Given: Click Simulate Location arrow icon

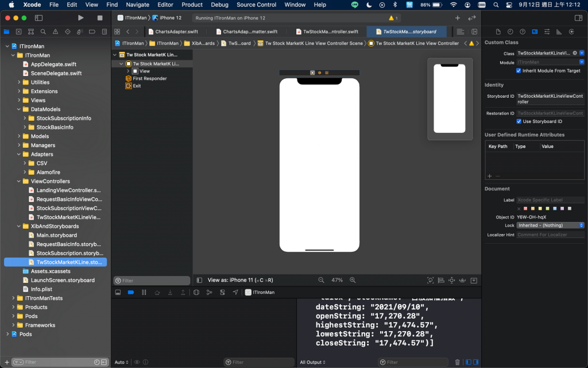Looking at the screenshot, I should pyautogui.click(x=235, y=292).
